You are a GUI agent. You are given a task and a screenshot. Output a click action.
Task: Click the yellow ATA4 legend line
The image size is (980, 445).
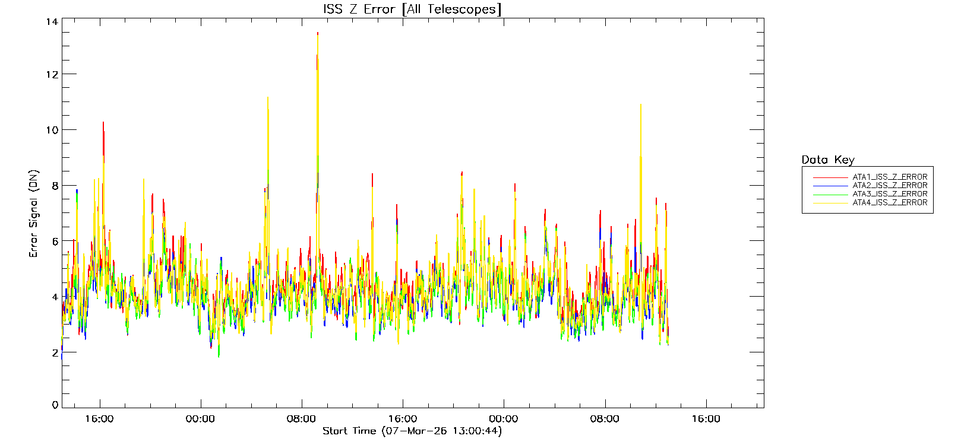pyautogui.click(x=830, y=203)
